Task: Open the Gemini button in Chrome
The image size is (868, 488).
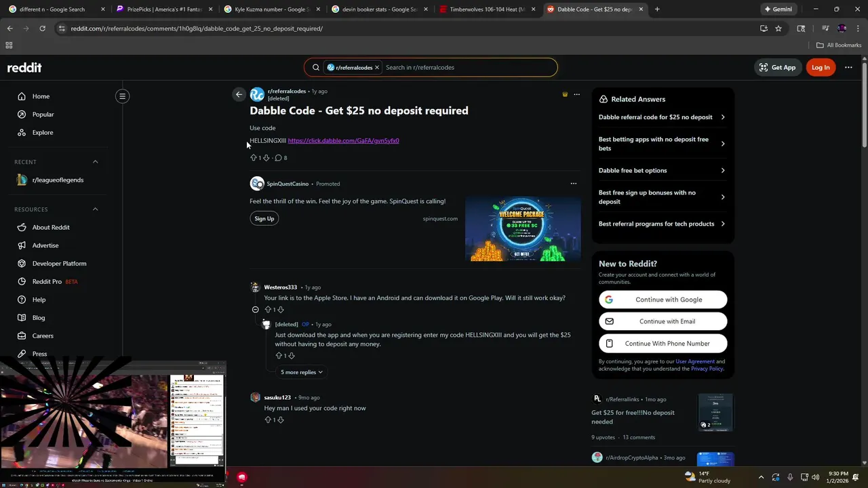Action: 778,9
